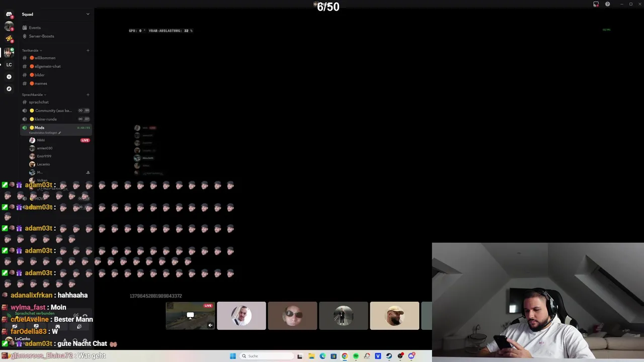Open Microsoft Store from taskbar
This screenshot has height=362, width=644.
(334, 356)
